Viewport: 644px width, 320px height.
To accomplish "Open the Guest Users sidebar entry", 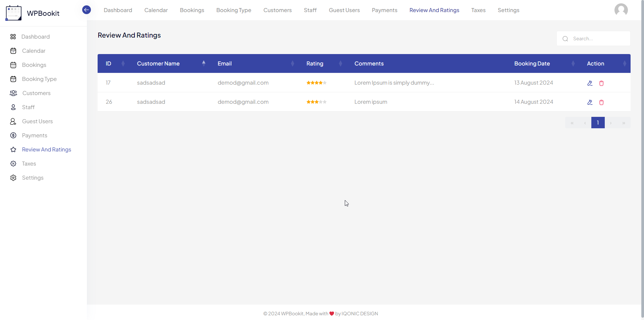I will pos(37,121).
